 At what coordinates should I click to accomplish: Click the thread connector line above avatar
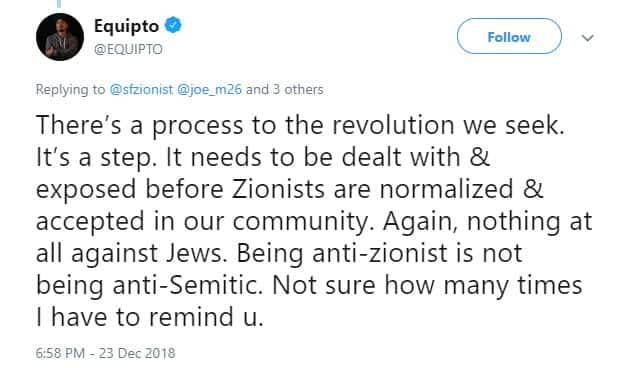(x=59, y=4)
